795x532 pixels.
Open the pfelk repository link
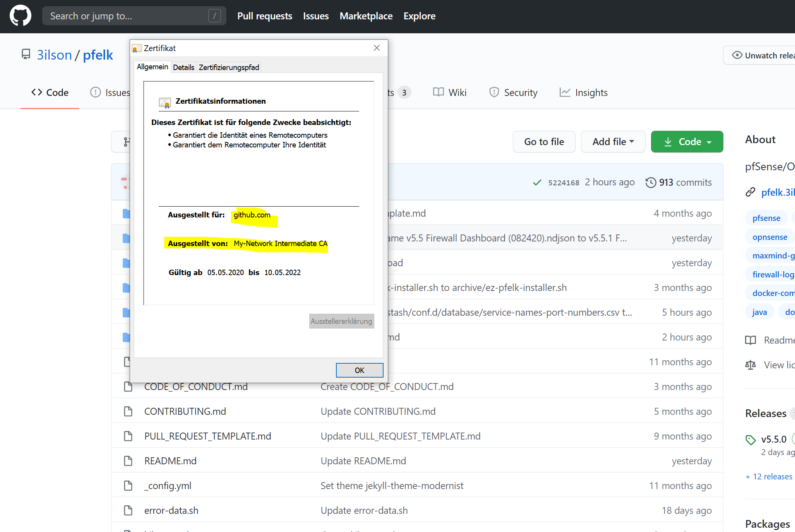[98, 55]
